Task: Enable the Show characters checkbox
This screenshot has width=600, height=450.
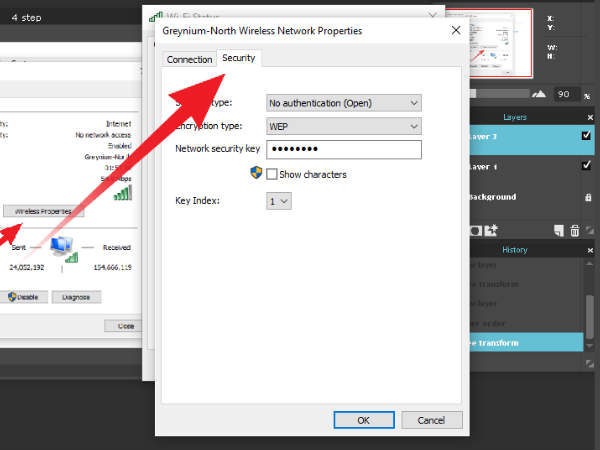Action: coord(272,174)
